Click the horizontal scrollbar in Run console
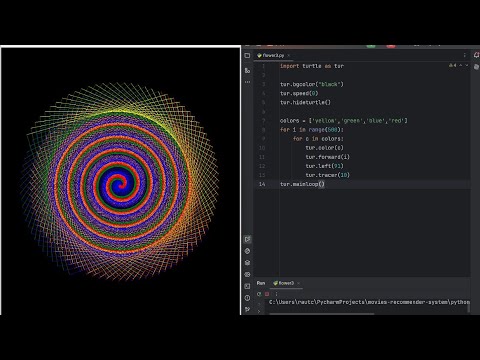This screenshot has width=480, height=360. 321,313
